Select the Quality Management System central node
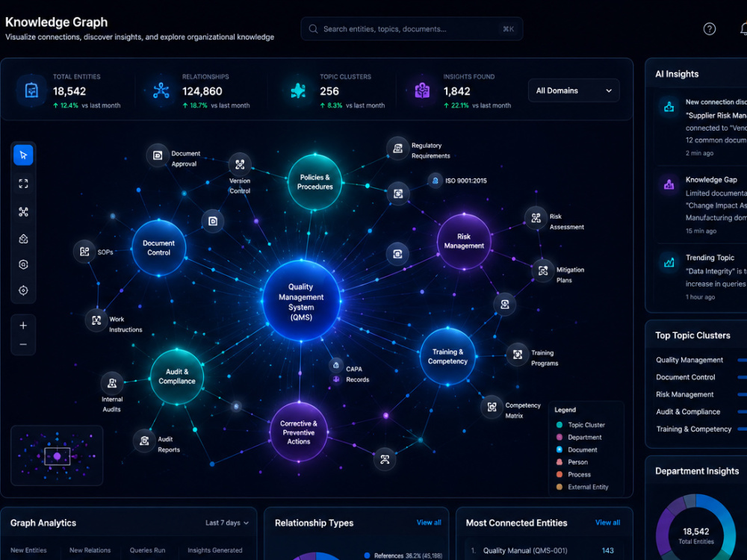This screenshot has width=747, height=560. (301, 302)
